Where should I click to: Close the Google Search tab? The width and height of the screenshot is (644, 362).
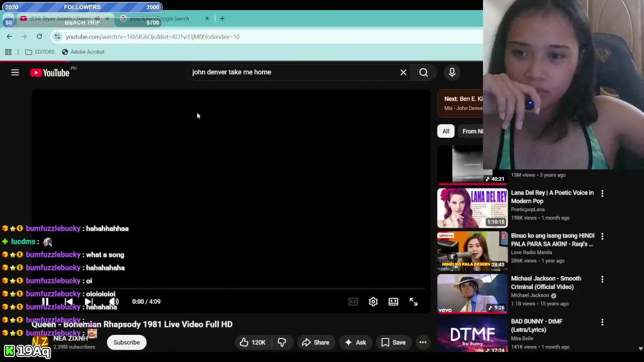(207, 19)
